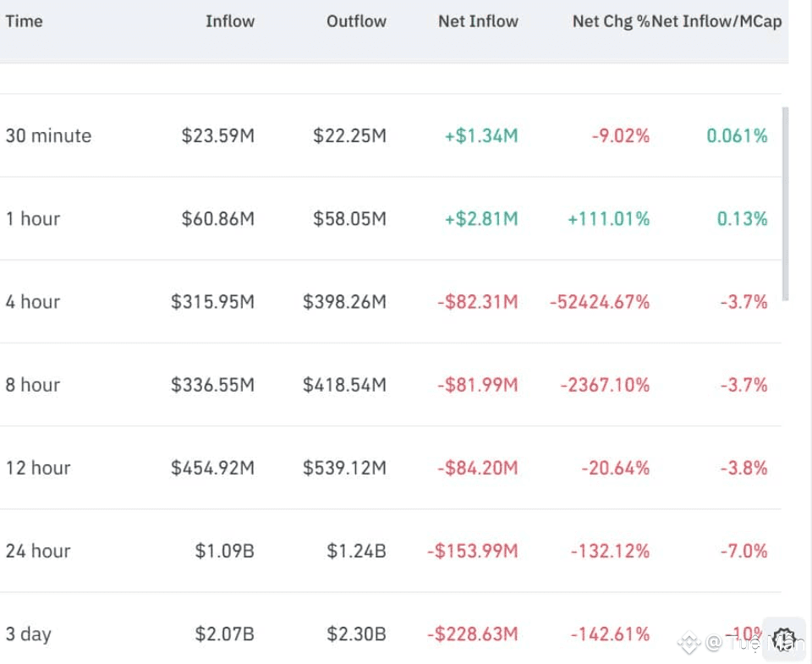This screenshot has width=812, height=664.
Task: Select the Net Chg % column header
Action: point(611,21)
